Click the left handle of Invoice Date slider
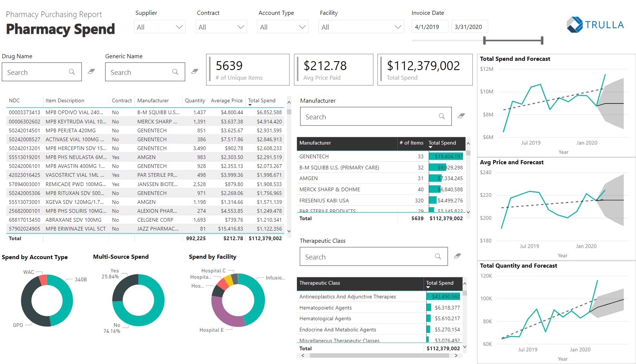The width and height of the screenshot is (636, 364). 484,40
